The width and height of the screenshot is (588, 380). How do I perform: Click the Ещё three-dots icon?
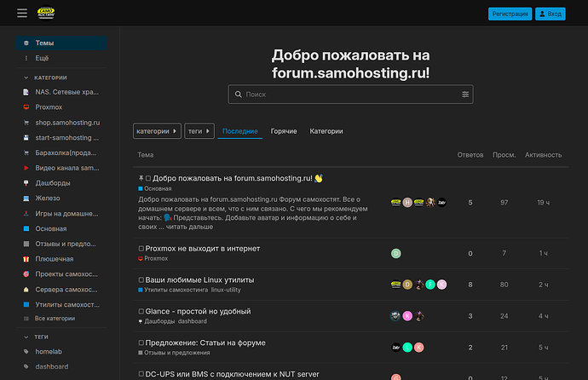coord(26,58)
